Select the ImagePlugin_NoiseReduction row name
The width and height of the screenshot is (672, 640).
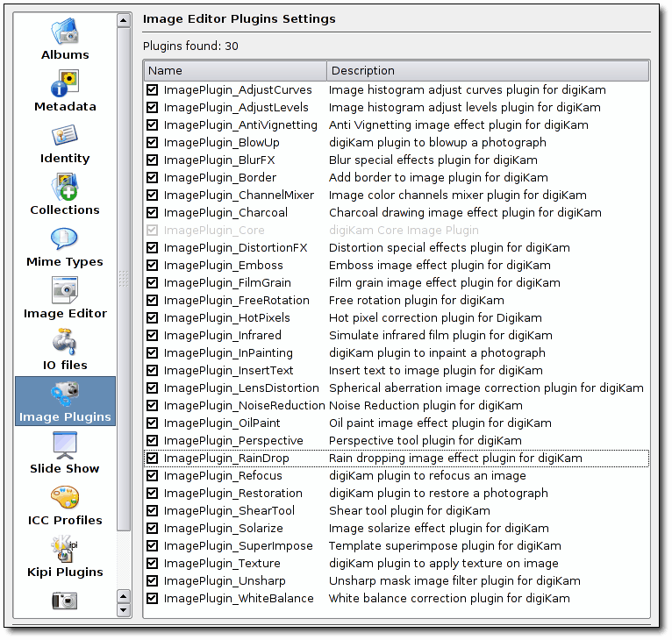[244, 406]
